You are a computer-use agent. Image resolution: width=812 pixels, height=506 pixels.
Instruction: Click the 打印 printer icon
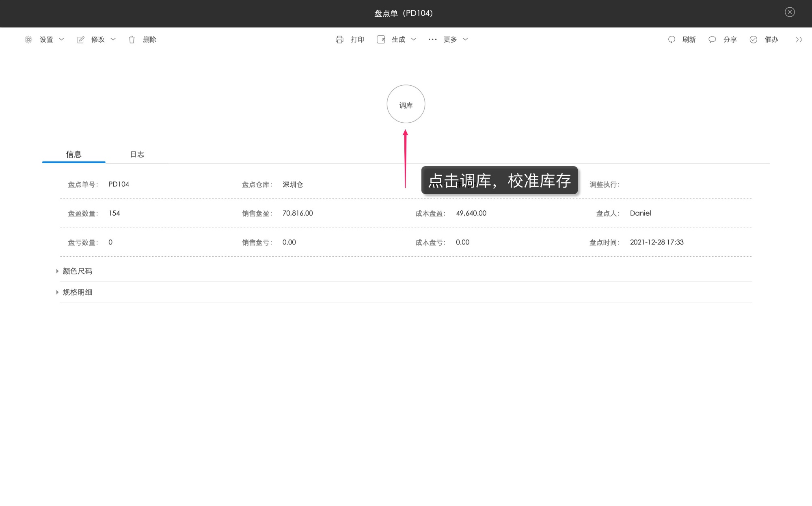(x=339, y=39)
